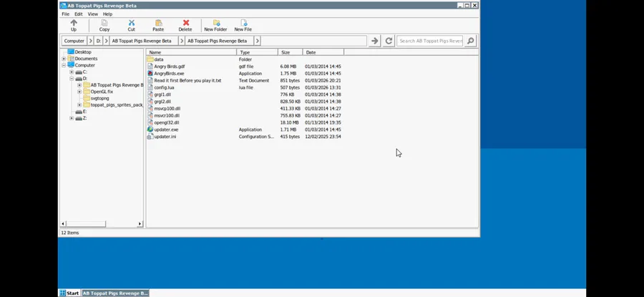644x297 pixels.
Task: Click the grgl1.dll file icon
Action: point(150,94)
